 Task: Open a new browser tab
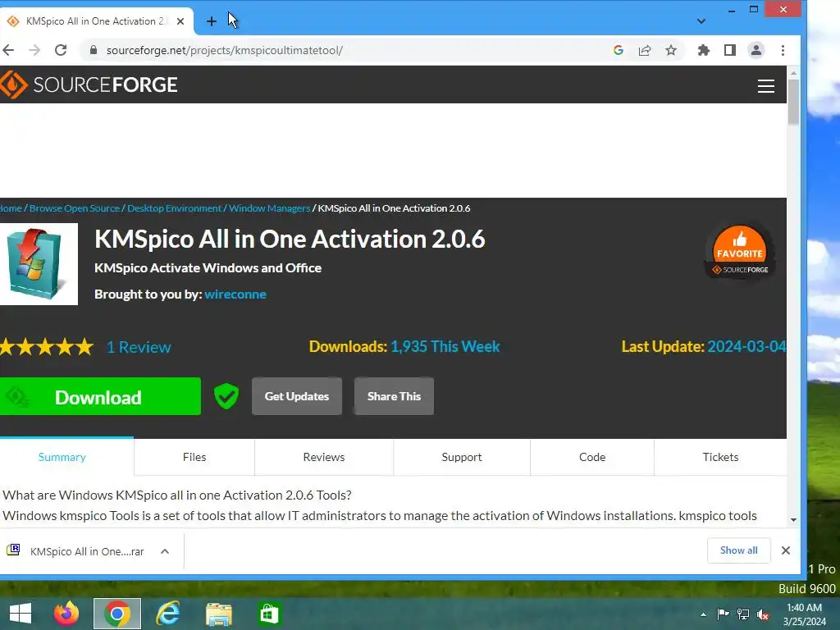point(212,21)
